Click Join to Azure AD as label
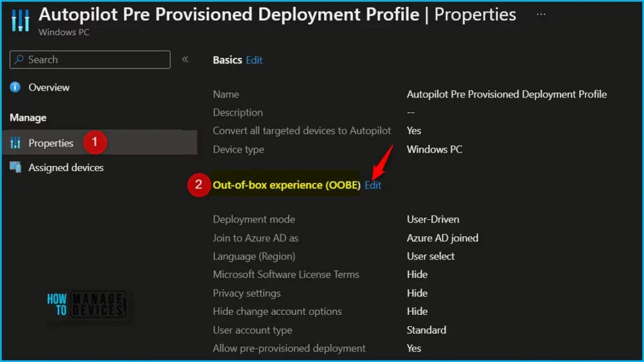The height and width of the screenshot is (362, 644). pyautogui.click(x=255, y=238)
